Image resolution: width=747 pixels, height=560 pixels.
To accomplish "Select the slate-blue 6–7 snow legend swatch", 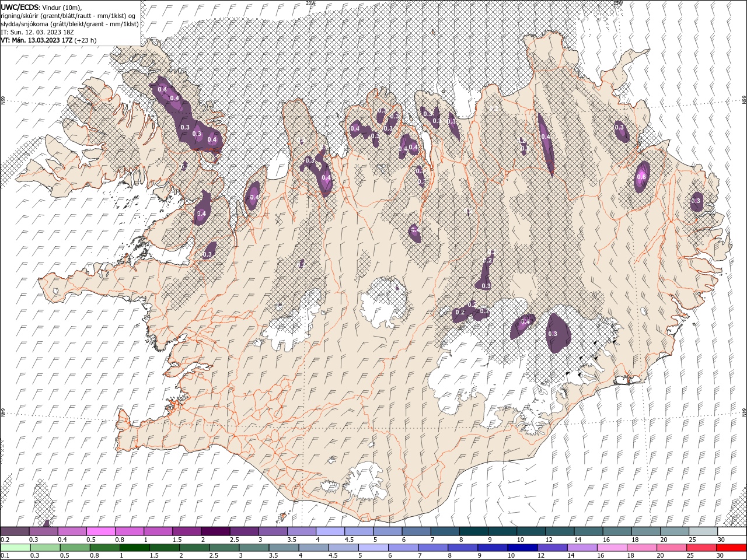I will 417,531.
